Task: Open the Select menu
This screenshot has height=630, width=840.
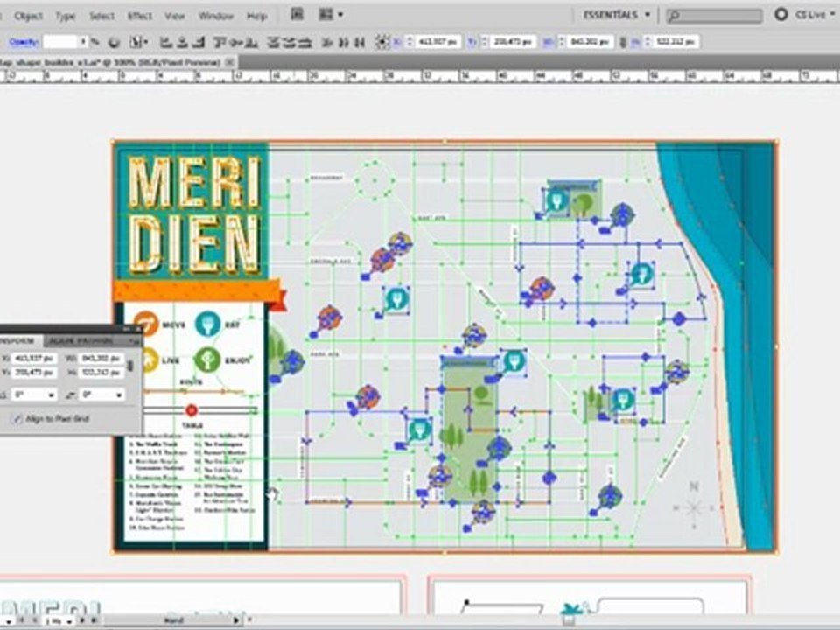Action: [x=101, y=16]
